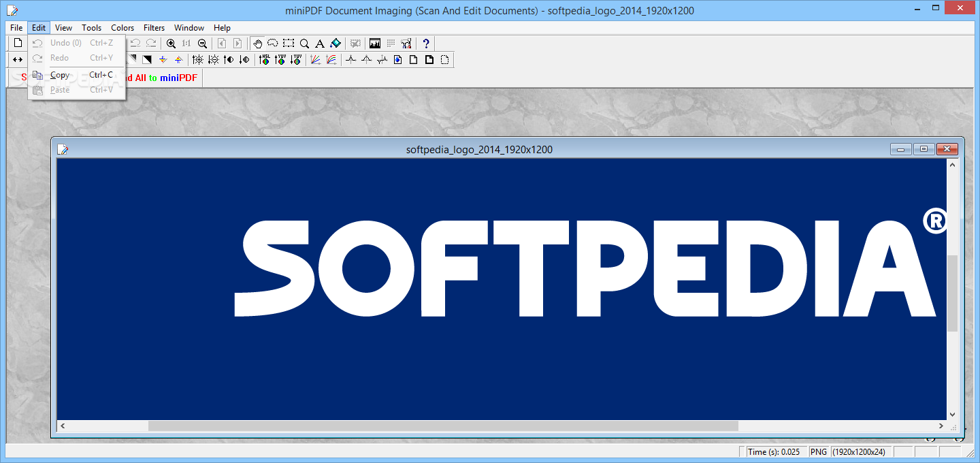The image size is (980, 463).
Task: Click the dotted grid icon in toolbar
Action: point(390,43)
